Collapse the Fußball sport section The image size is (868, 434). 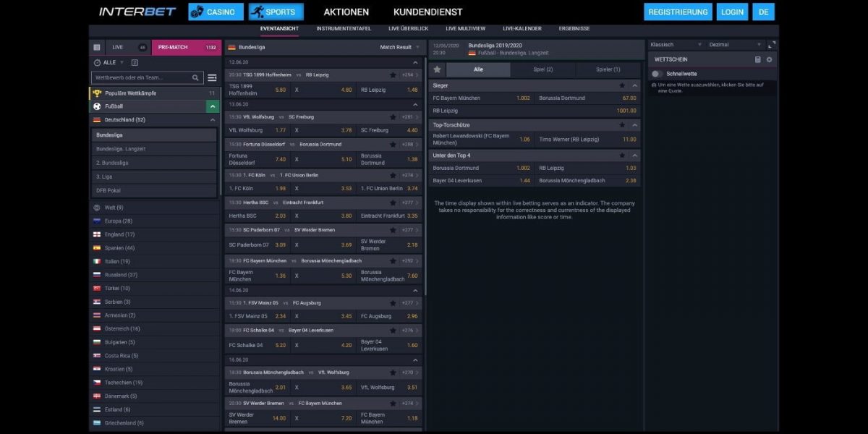point(212,106)
